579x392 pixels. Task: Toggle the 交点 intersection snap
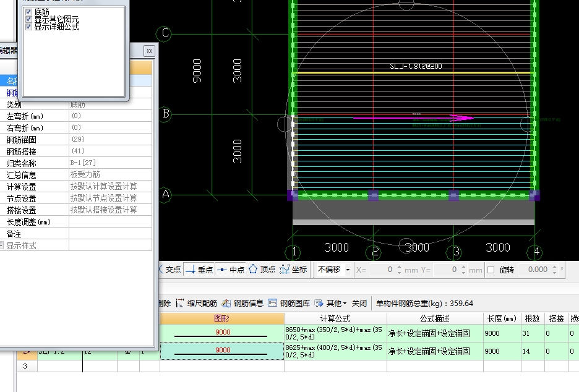(x=170, y=270)
